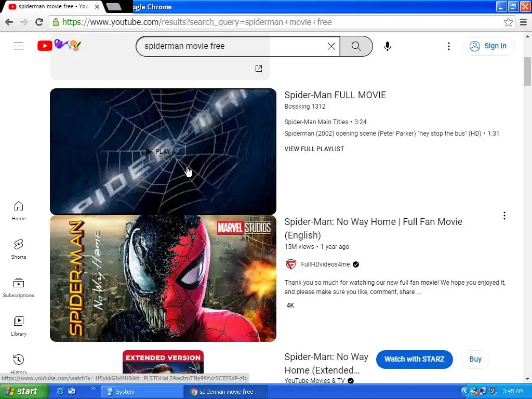Open the FullHDvideos4me channel avatar

291,264
